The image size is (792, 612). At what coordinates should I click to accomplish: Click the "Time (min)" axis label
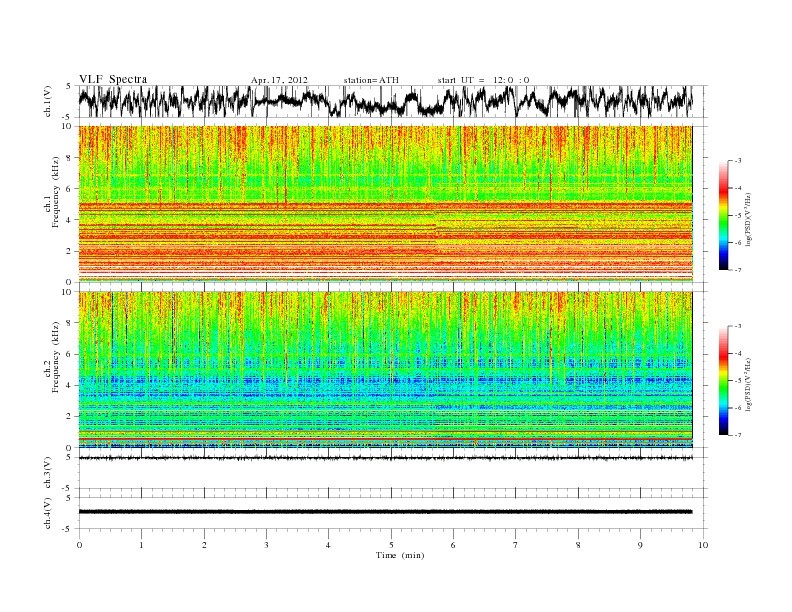400,555
